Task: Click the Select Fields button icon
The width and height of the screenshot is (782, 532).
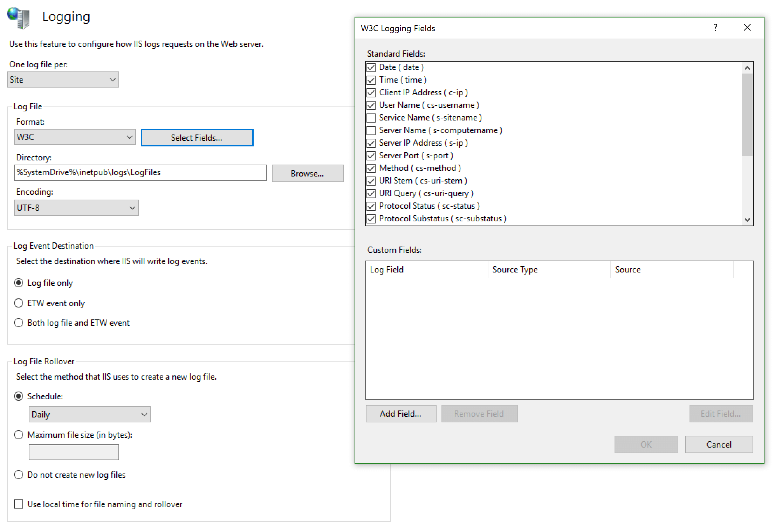Action: point(195,137)
